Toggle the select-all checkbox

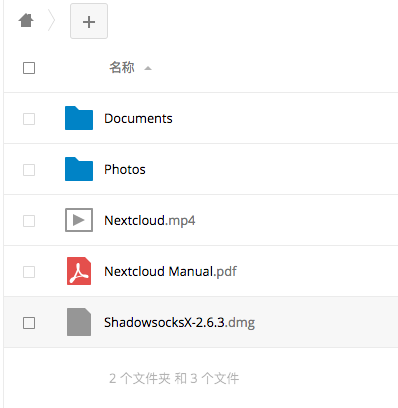coord(29,68)
